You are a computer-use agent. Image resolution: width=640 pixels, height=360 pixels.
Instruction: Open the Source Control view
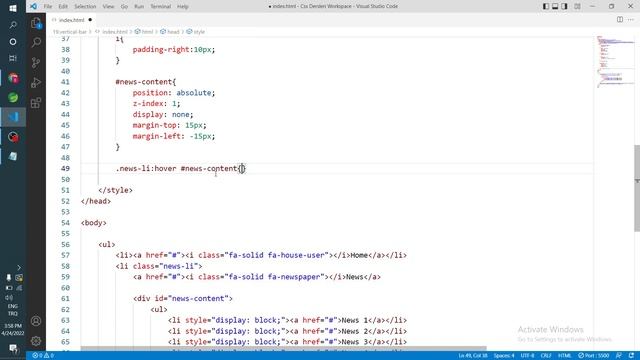click(x=36, y=62)
